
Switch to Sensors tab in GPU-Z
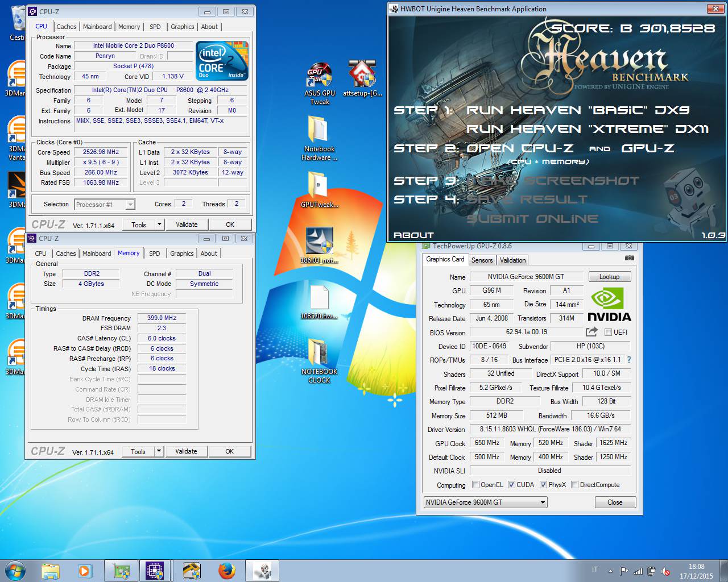pos(482,260)
